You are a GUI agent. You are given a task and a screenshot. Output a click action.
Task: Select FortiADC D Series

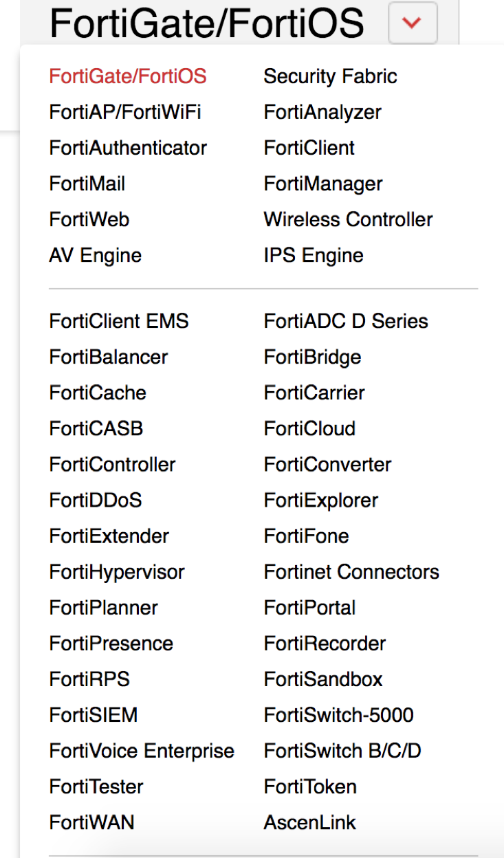click(x=346, y=321)
